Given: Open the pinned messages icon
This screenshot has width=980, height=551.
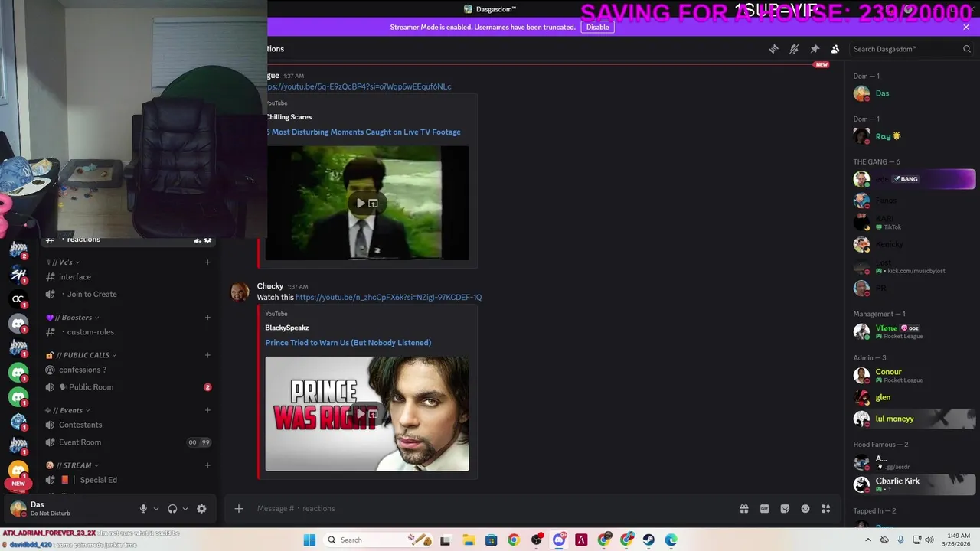Looking at the screenshot, I should 815,49.
